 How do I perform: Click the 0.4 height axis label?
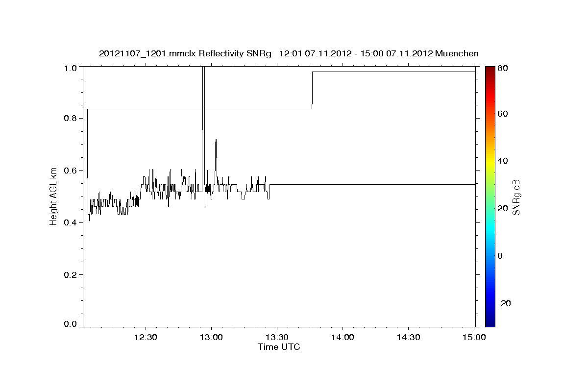point(71,222)
